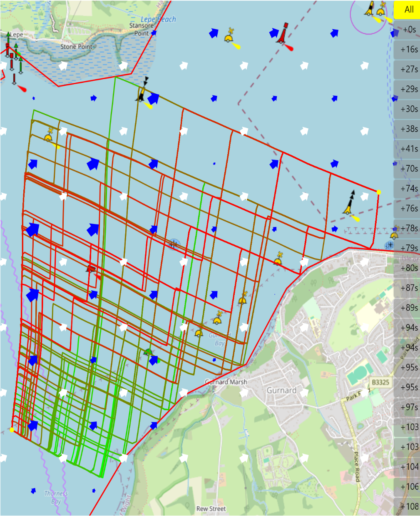Click the black-yellow cardinal buoy below Stansore Point
Viewport: 420px width, 516px height.
(x=142, y=92)
